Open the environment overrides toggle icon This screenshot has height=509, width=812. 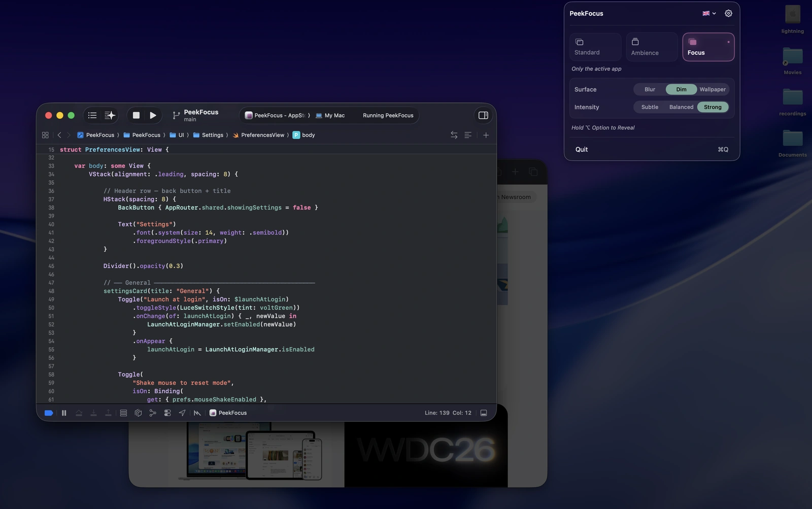point(167,413)
